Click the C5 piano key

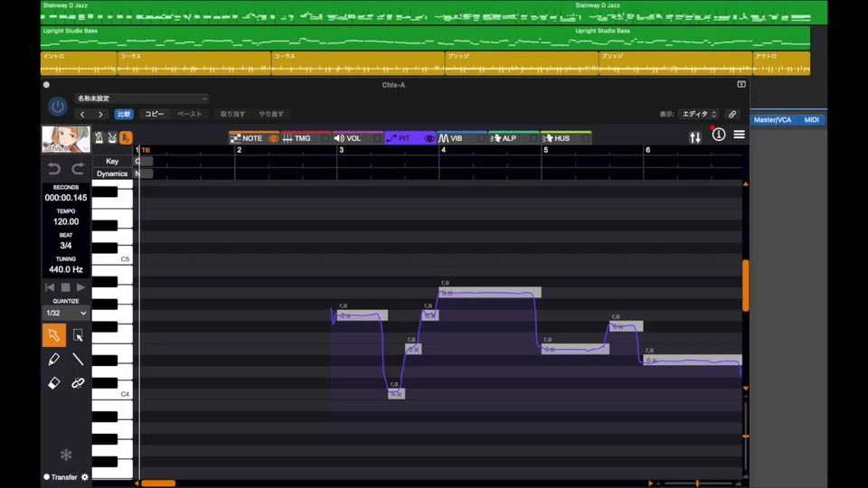pos(112,258)
